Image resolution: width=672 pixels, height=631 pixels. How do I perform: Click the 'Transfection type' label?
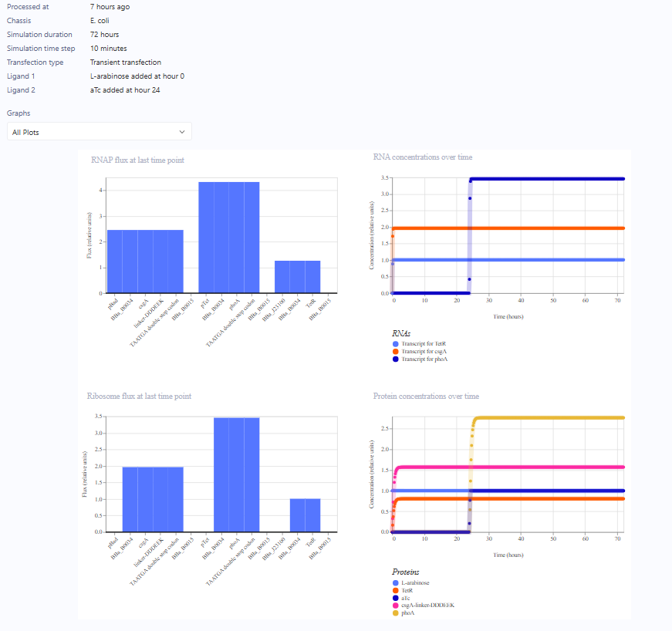click(x=35, y=62)
